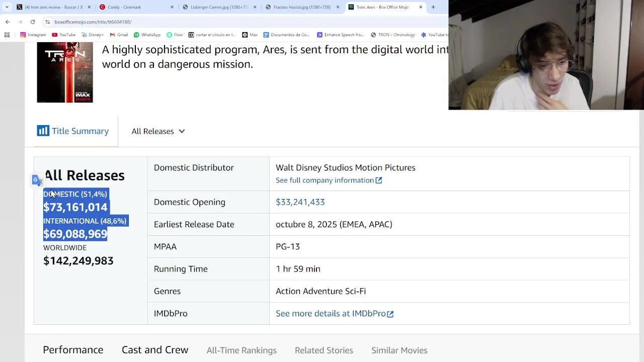This screenshot has width=644, height=362.
Task: Click external-link icon after IMDbPro link
Action: click(x=390, y=314)
